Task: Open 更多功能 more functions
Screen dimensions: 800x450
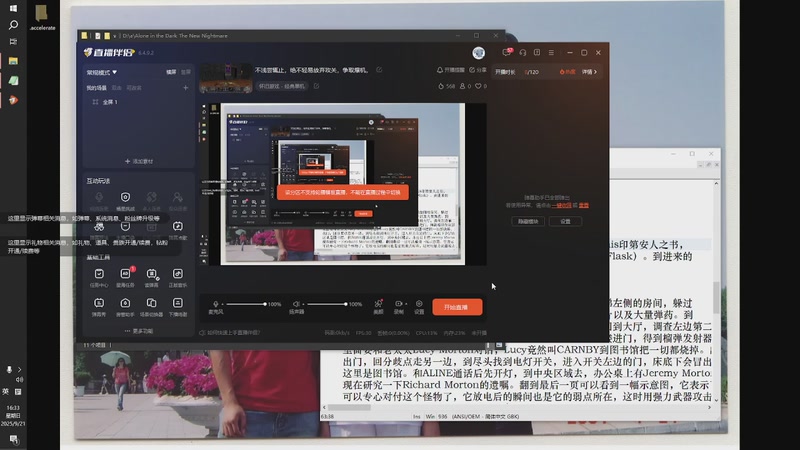Action: pos(139,331)
